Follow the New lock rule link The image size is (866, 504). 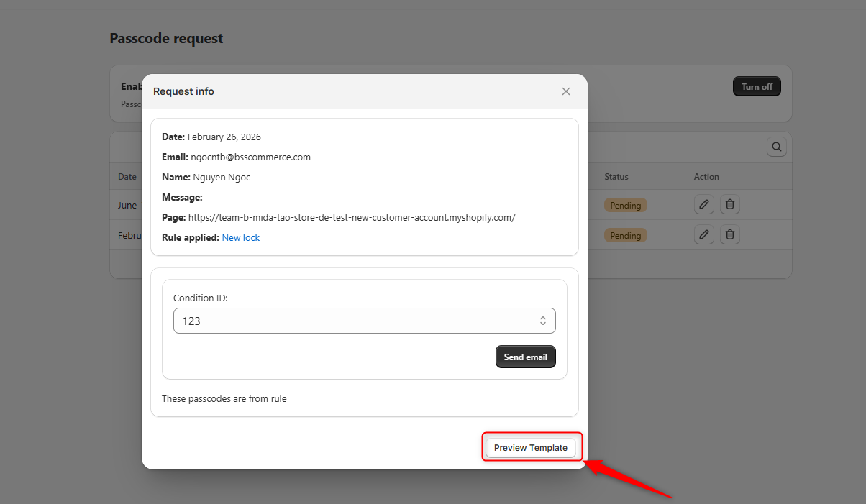pos(240,237)
